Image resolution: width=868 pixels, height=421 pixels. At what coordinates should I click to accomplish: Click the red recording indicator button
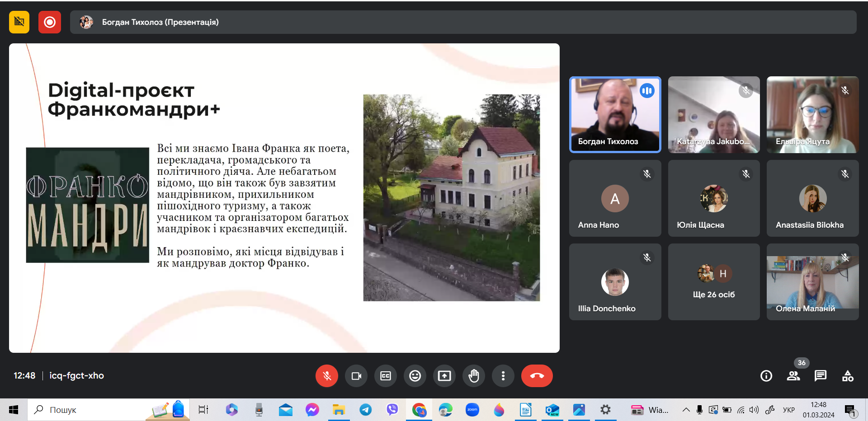click(50, 22)
